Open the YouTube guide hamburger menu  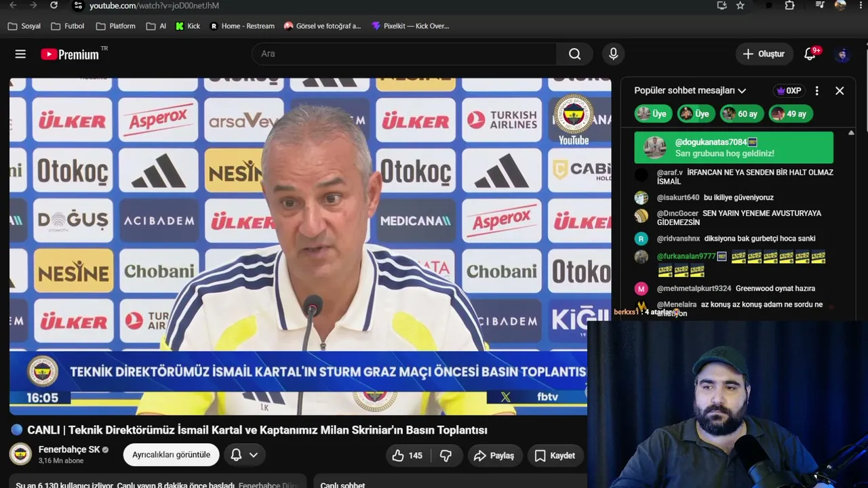point(20,54)
